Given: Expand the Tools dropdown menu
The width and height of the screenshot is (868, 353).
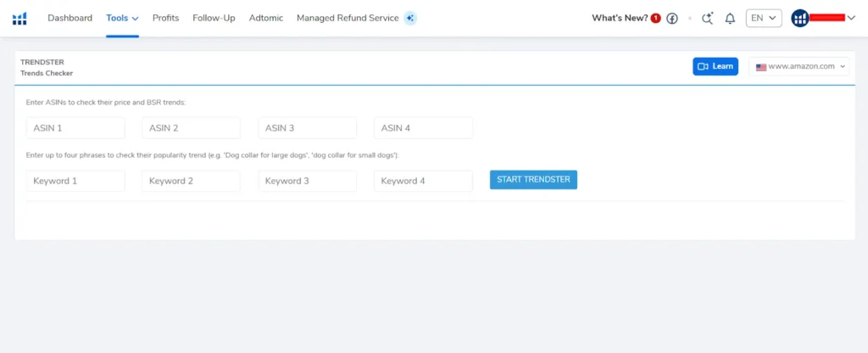Looking at the screenshot, I should click(122, 18).
